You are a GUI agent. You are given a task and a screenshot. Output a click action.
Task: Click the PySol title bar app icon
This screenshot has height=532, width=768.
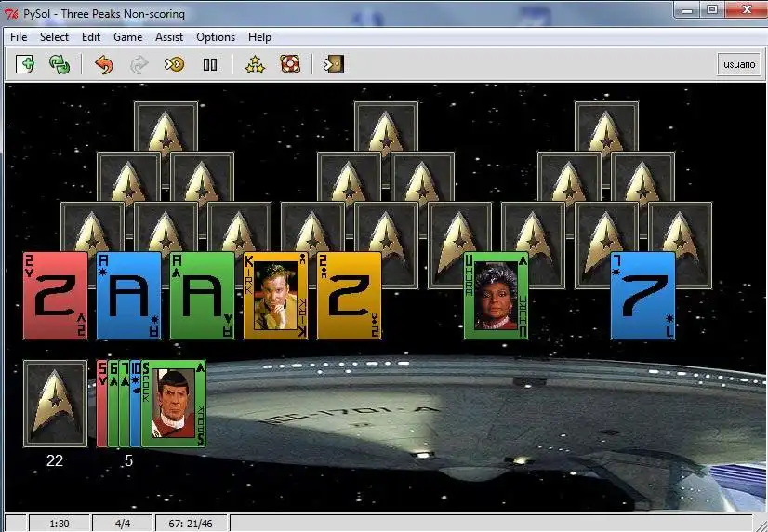(x=11, y=13)
